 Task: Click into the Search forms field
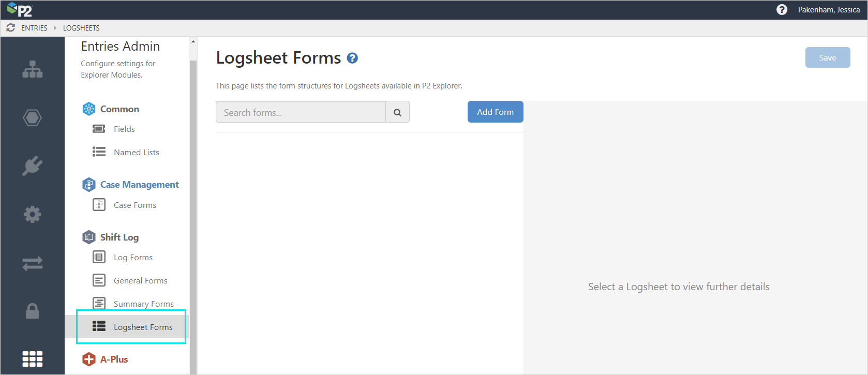[x=301, y=112]
